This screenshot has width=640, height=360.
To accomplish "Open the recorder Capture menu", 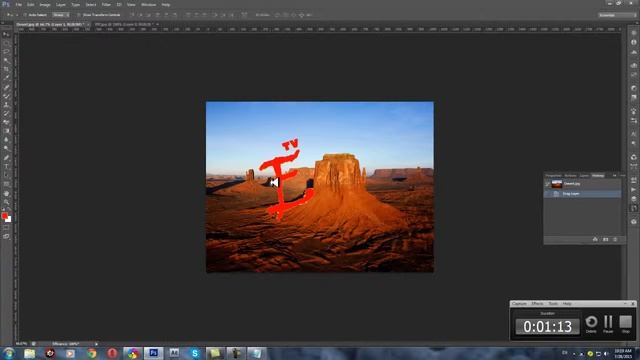I will point(519,304).
